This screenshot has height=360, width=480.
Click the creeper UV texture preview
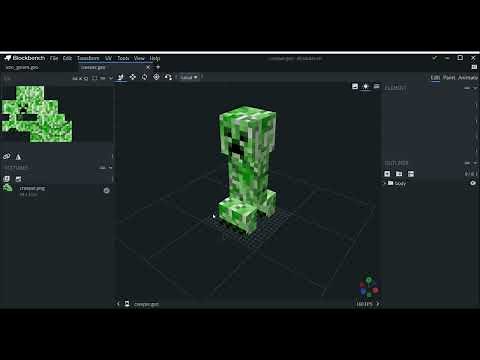[37, 114]
